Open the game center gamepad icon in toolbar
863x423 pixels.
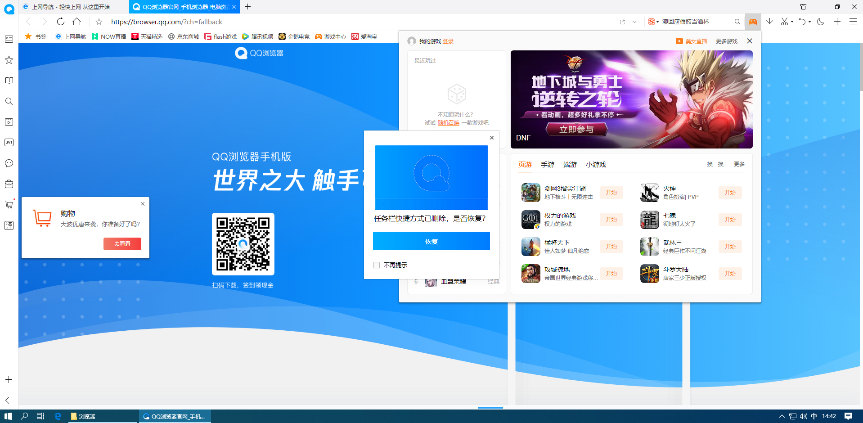tap(752, 21)
